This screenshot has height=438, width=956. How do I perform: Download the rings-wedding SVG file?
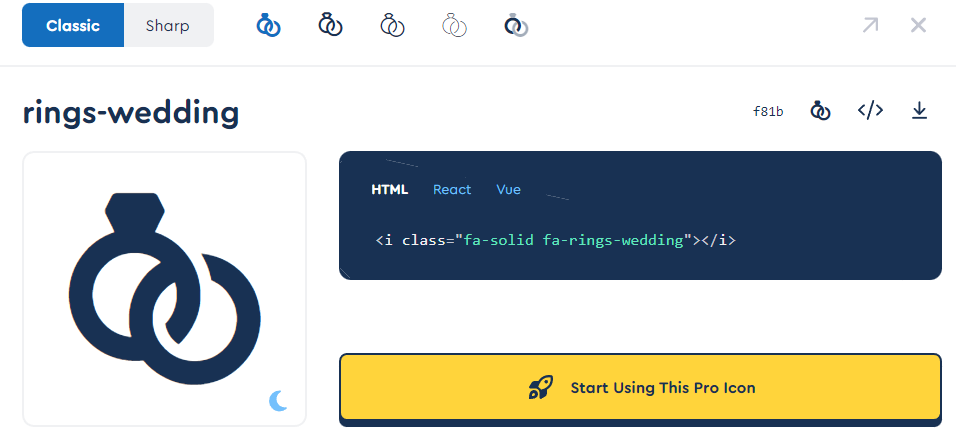click(919, 110)
